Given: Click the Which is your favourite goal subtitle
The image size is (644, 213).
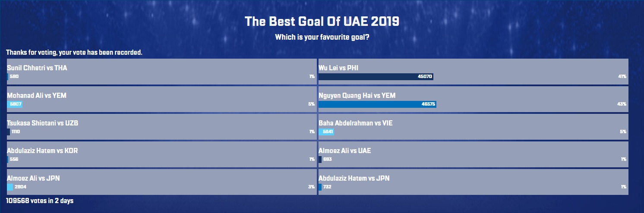Looking at the screenshot, I should click(x=322, y=38).
